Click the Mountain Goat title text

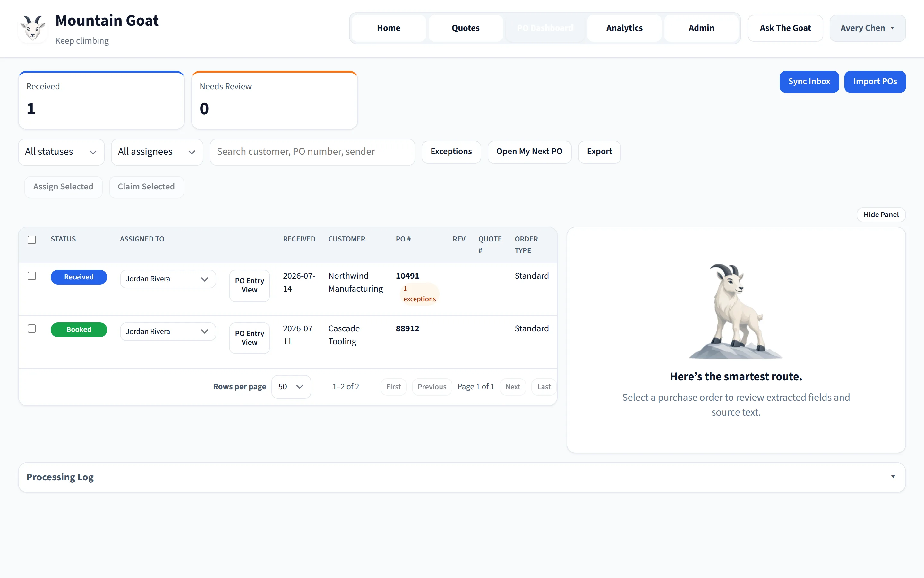click(x=107, y=21)
